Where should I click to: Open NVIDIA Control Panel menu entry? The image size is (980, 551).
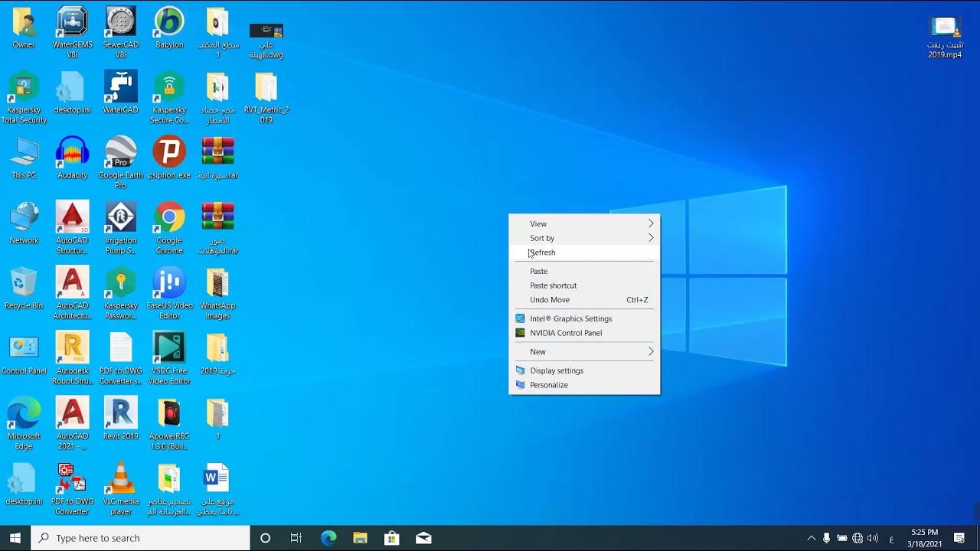coord(584,333)
